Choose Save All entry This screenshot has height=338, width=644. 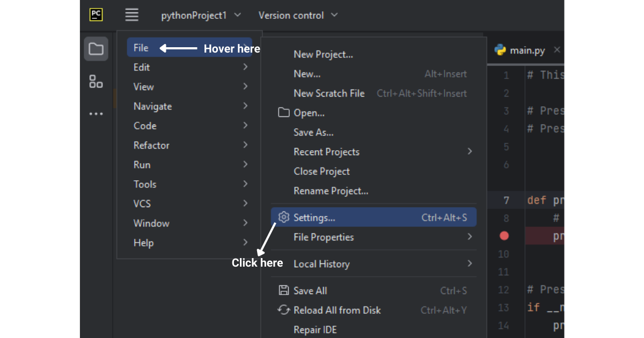pyautogui.click(x=374, y=290)
